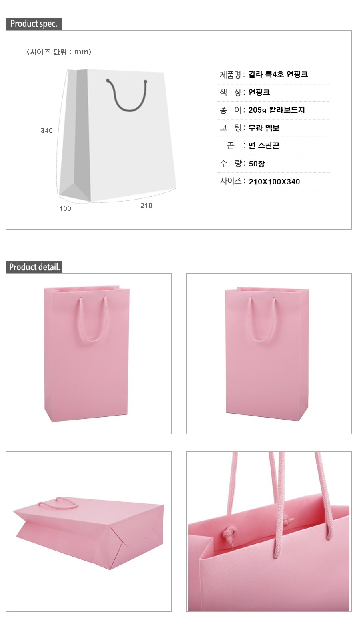Open the angled pink bag photo
The width and height of the screenshot is (359, 644).
(269, 354)
